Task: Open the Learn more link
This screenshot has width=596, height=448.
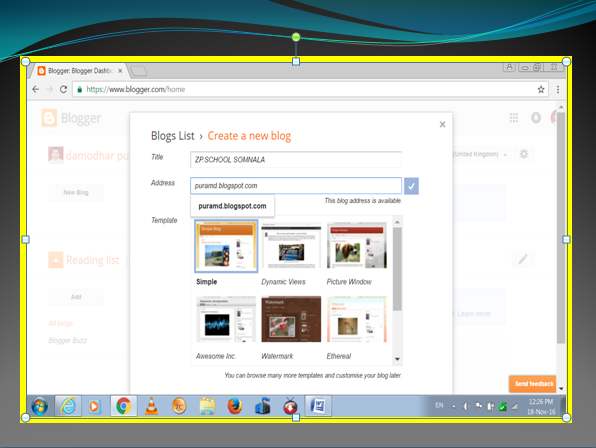Action: coord(474,314)
